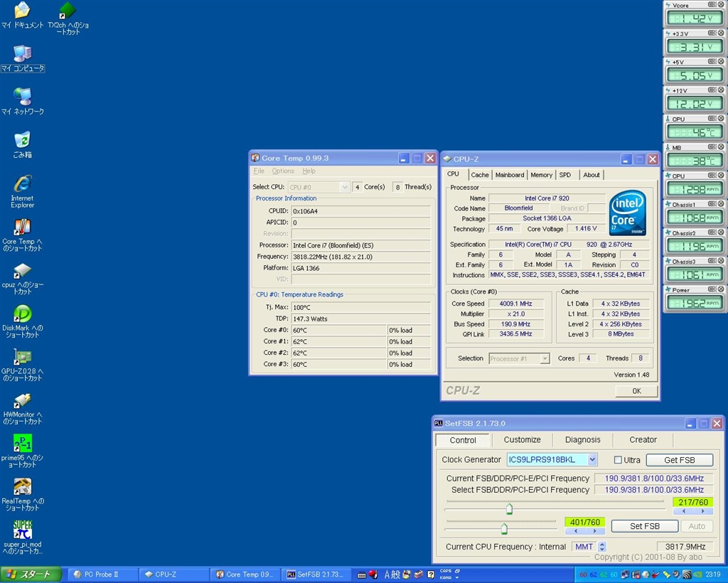Open the cpuz desktop shortcut
728x583 pixels.
click(22, 271)
